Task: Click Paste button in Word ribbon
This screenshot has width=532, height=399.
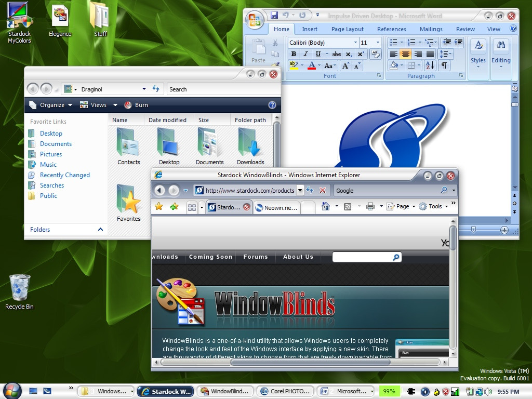Action: point(258,51)
